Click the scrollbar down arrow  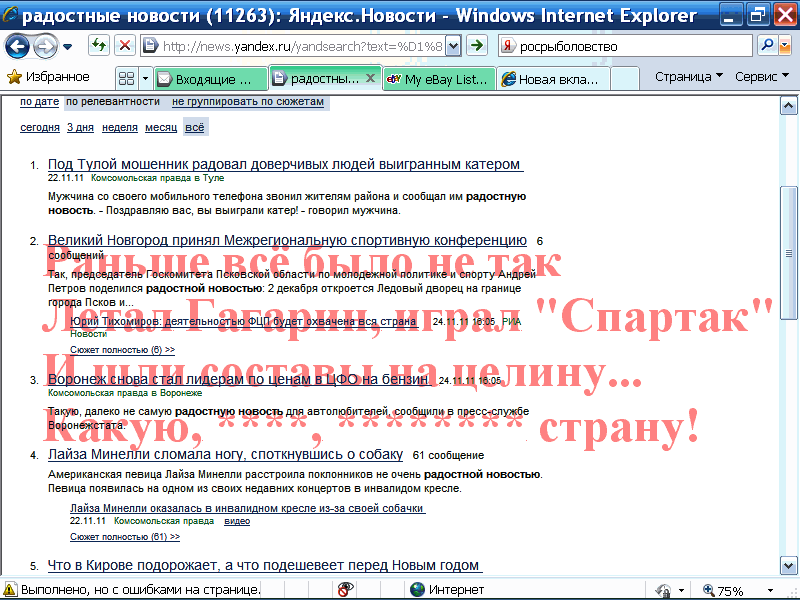click(x=788, y=565)
